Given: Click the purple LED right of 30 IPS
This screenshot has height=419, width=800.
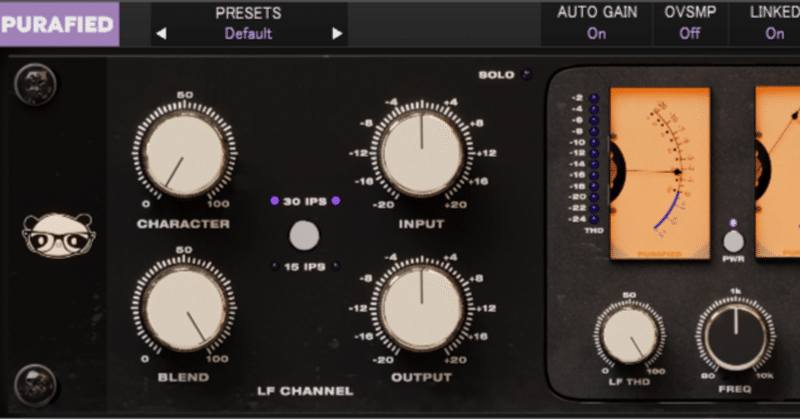Looking at the screenshot, I should pos(336,201).
